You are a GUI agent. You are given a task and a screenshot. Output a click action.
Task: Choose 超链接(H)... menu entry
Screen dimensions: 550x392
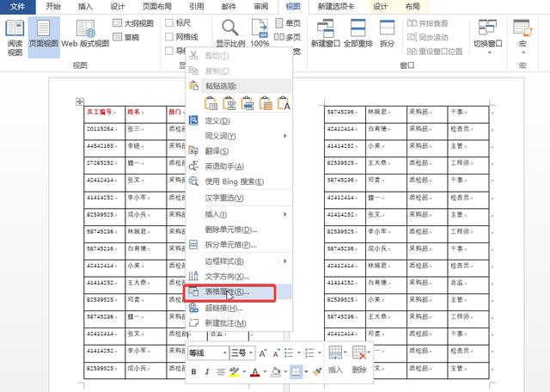(239, 308)
